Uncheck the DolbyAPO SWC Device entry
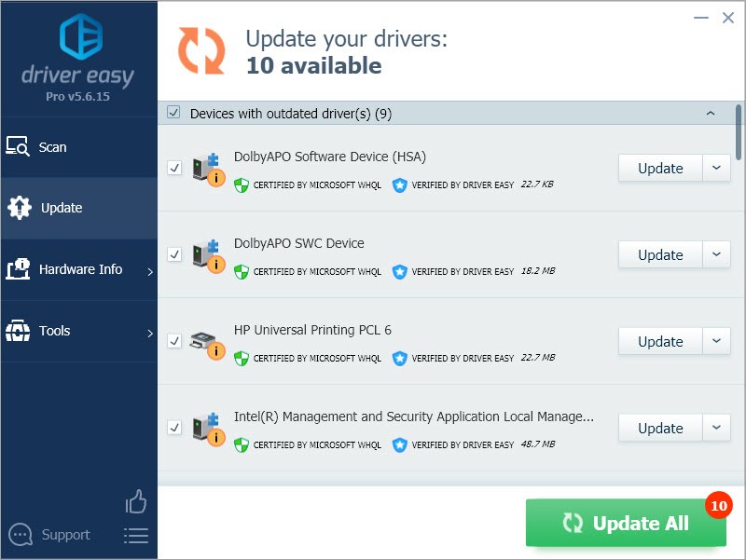Screen dimensions: 746x560 point(174,255)
